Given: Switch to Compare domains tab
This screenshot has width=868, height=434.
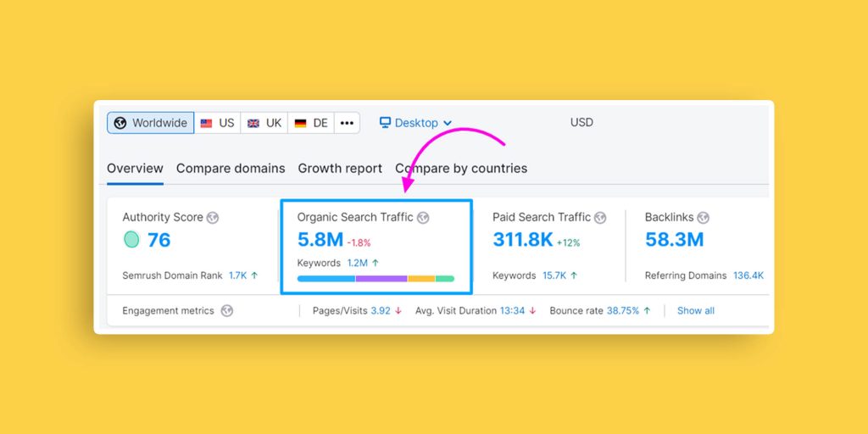Looking at the screenshot, I should 231,169.
